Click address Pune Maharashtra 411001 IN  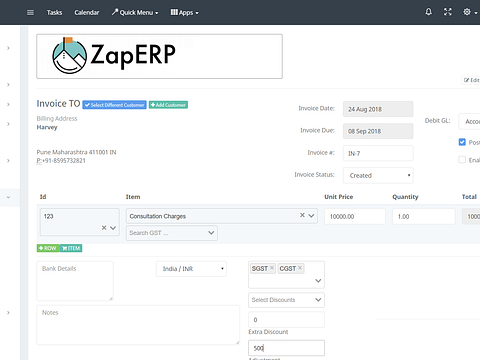[x=76, y=152]
